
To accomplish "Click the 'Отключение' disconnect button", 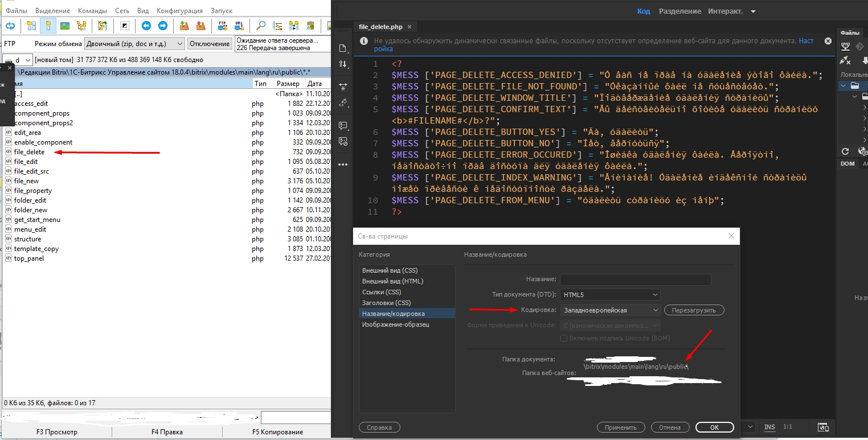I will point(210,44).
